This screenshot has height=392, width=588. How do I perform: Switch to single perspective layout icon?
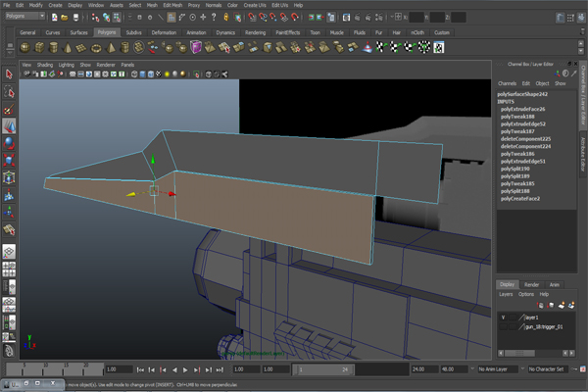pyautogui.click(x=9, y=251)
